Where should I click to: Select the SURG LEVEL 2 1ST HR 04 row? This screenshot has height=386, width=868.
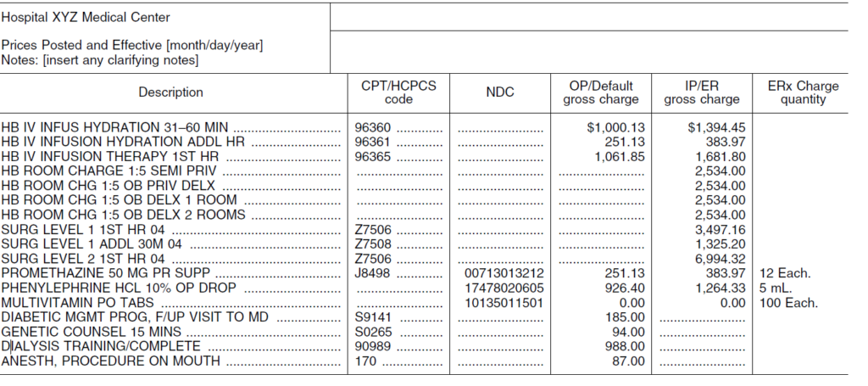click(424, 259)
